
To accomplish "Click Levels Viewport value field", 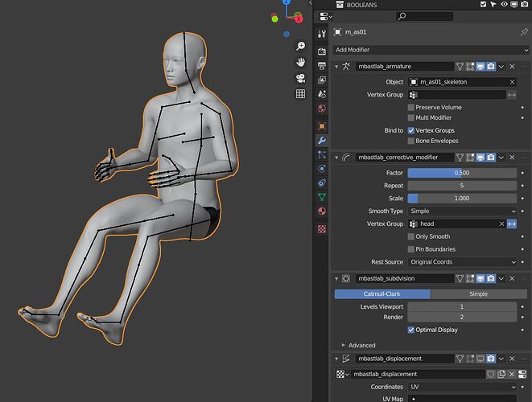I will 462,307.
